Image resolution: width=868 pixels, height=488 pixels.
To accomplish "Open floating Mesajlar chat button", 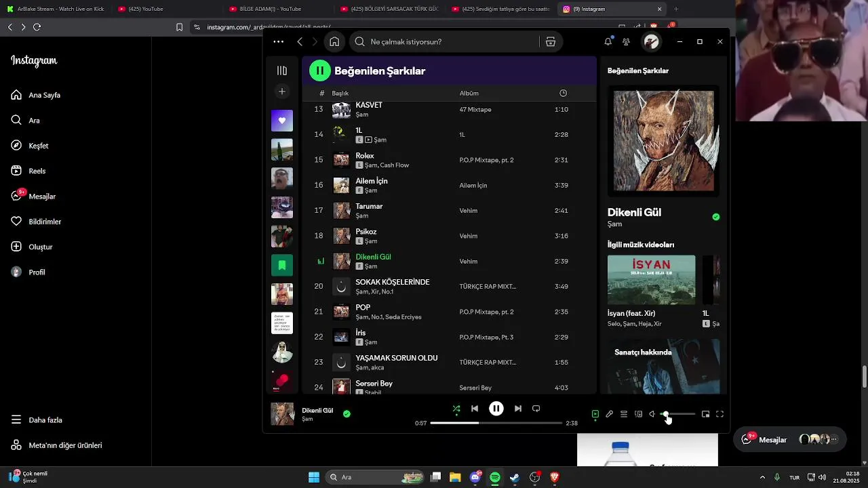I will click(x=790, y=439).
